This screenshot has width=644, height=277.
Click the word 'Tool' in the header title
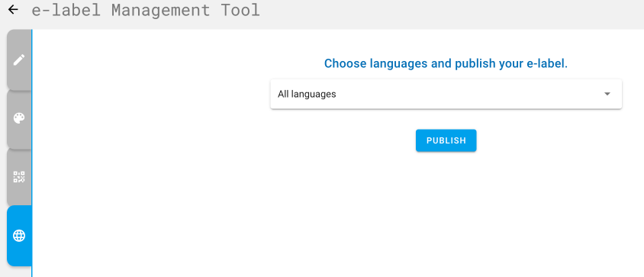tap(240, 10)
